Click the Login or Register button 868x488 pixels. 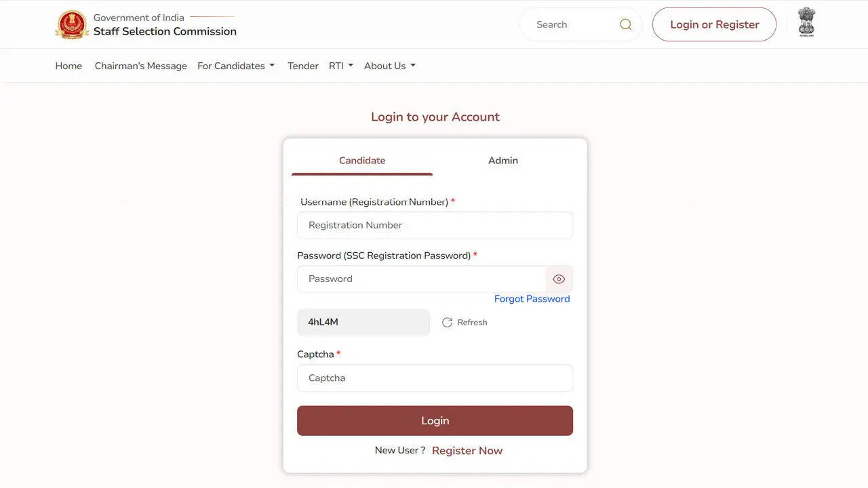pyautogui.click(x=714, y=24)
